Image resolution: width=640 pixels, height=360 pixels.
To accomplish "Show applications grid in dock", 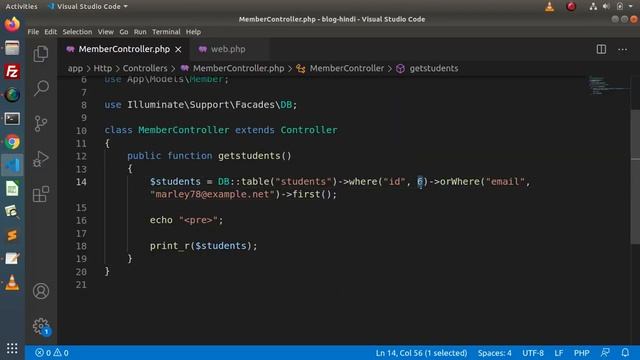I will (x=12, y=348).
